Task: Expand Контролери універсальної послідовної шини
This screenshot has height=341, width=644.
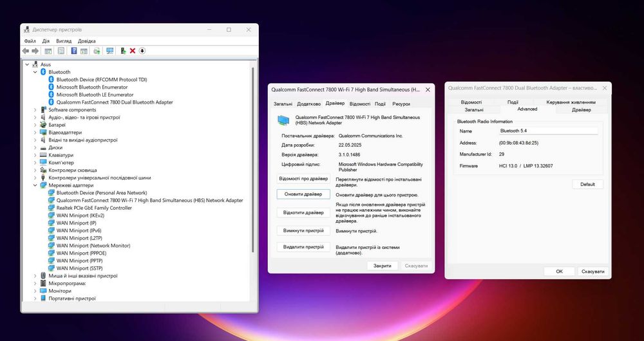Action: click(x=35, y=178)
